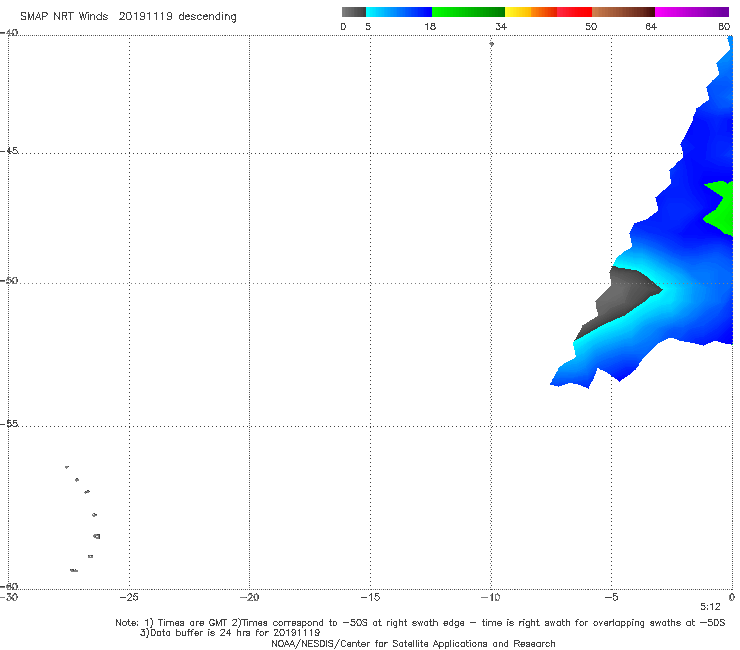Click the latitude axis label '-45'
740x650 pixels.
tap(9, 151)
